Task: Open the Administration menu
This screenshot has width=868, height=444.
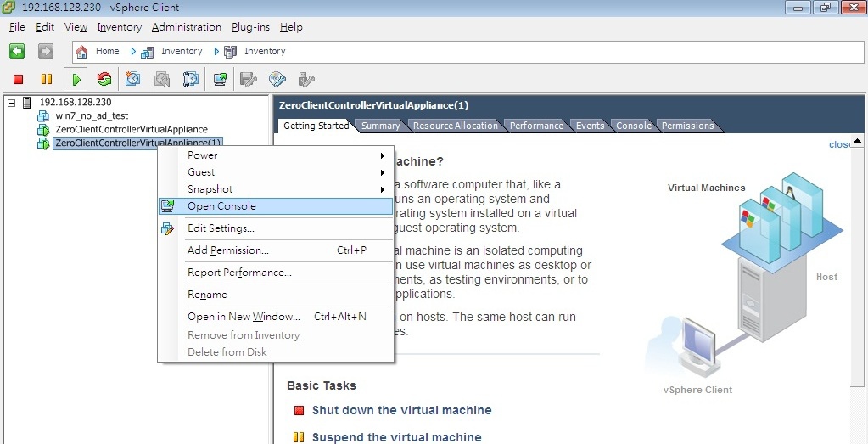Action: pos(187,27)
